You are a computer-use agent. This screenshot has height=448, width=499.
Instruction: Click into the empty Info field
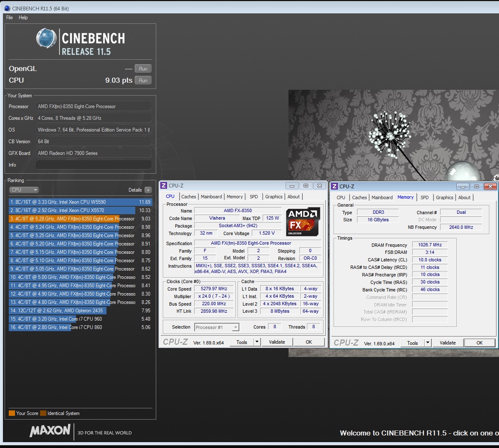pyautogui.click(x=93, y=165)
